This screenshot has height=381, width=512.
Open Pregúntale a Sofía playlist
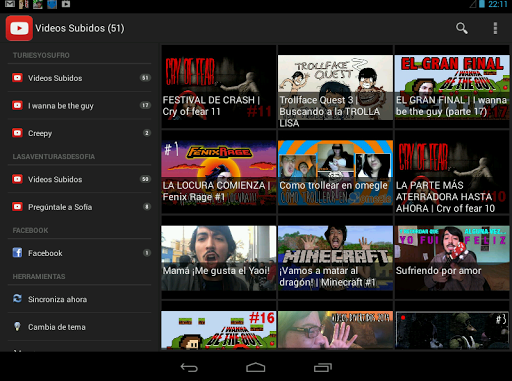point(79,207)
